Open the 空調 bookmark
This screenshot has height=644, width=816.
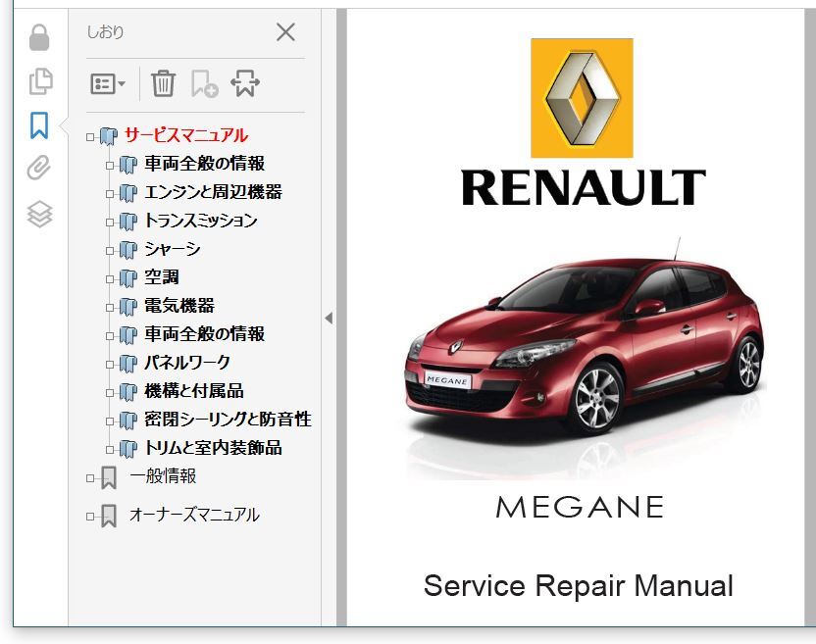click(x=161, y=277)
